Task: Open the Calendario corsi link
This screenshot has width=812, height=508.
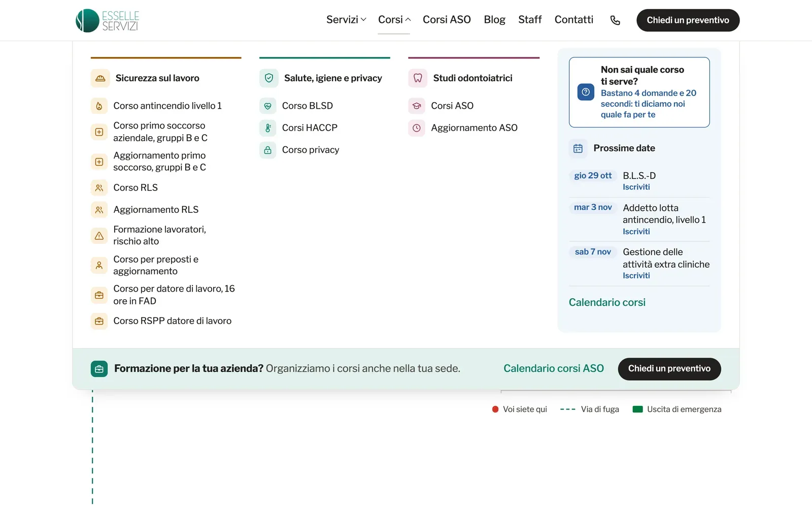Action: tap(607, 303)
